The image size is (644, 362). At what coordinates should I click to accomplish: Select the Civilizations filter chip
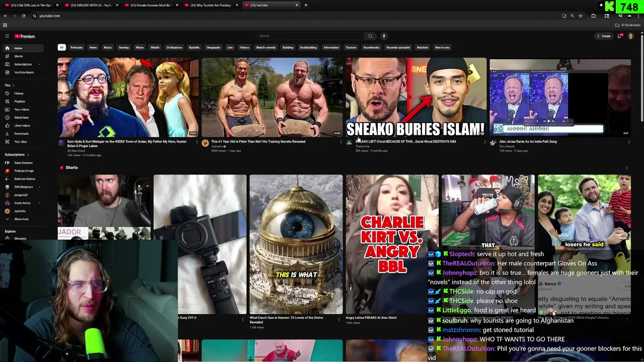(x=174, y=48)
